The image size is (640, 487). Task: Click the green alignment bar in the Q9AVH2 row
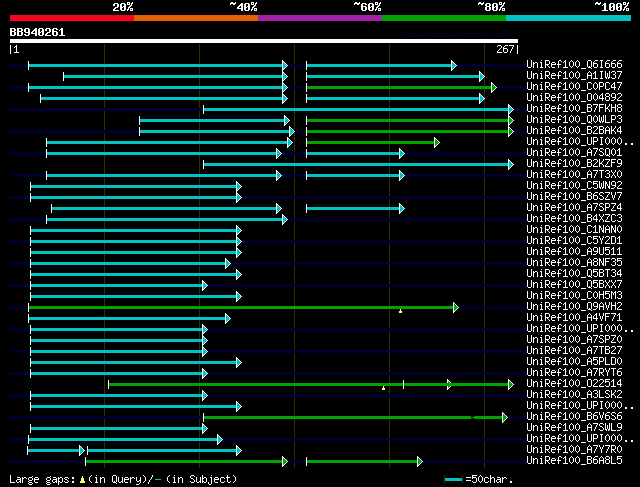pyautogui.click(x=244, y=308)
